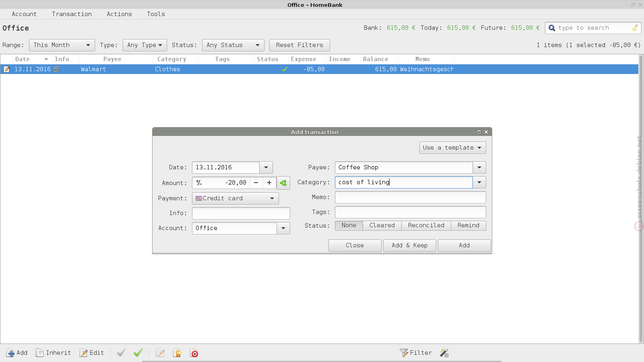Click the green split transaction icon
The height and width of the screenshot is (362, 644).
click(283, 183)
